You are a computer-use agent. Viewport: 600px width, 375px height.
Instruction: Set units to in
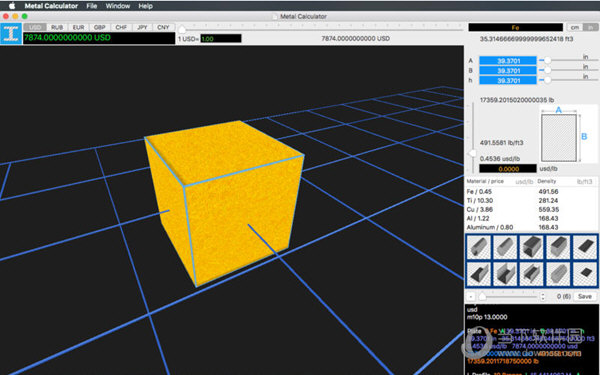click(590, 27)
